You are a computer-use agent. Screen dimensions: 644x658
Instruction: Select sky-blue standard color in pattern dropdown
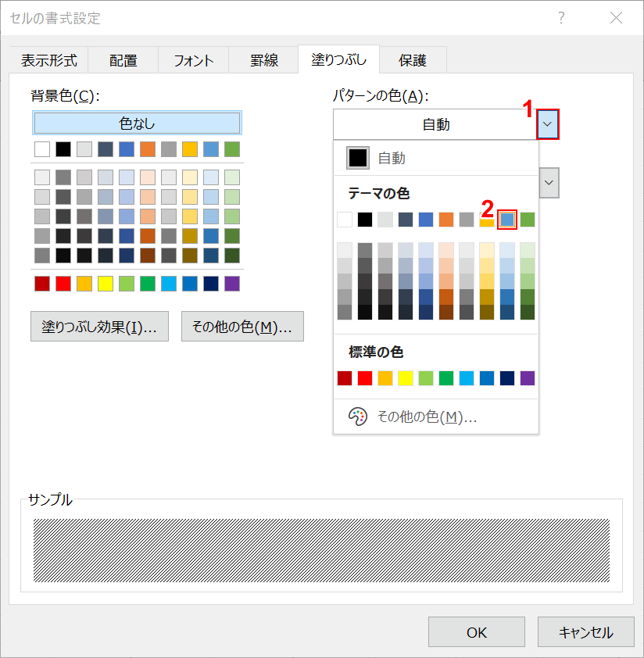[467, 378]
